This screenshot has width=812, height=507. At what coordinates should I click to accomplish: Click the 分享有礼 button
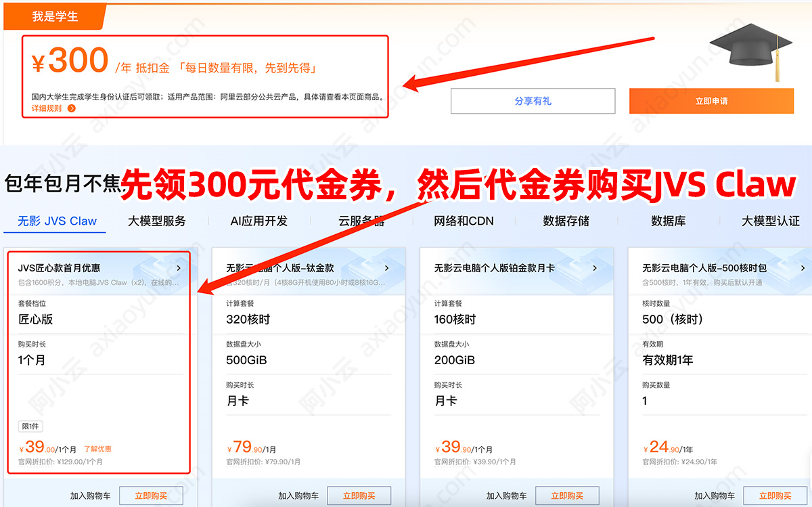(x=533, y=101)
